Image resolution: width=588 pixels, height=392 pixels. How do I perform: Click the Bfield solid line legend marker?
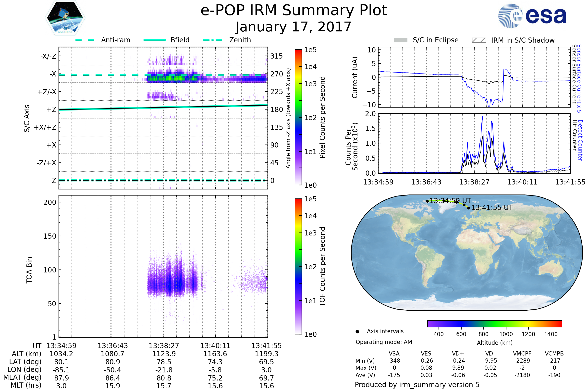click(x=155, y=40)
